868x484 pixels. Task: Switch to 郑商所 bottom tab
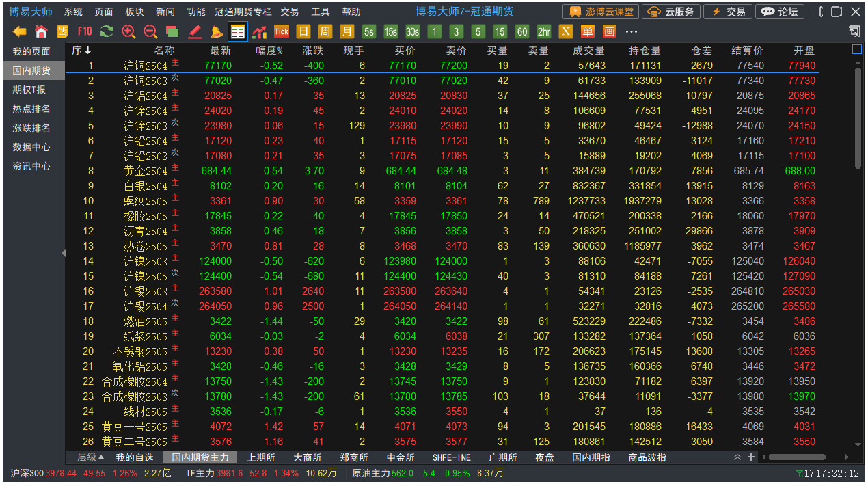tap(354, 457)
